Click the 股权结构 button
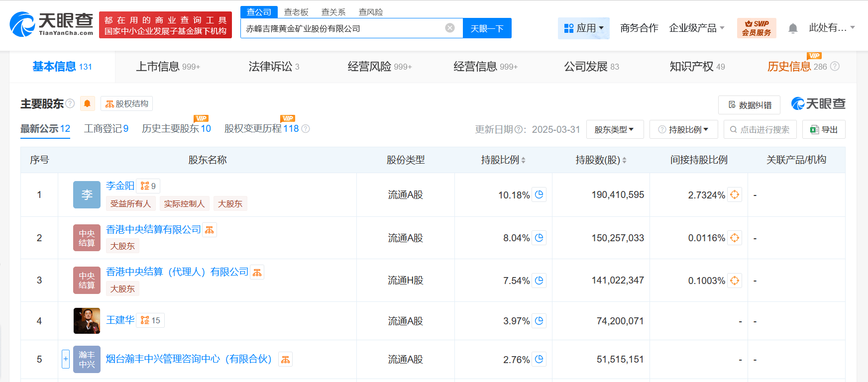 pos(127,103)
